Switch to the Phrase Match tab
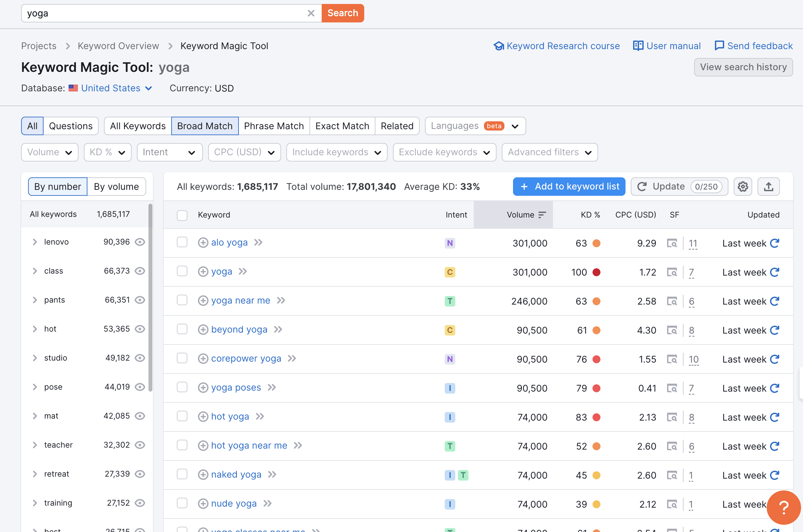The width and height of the screenshot is (803, 532). (274, 126)
